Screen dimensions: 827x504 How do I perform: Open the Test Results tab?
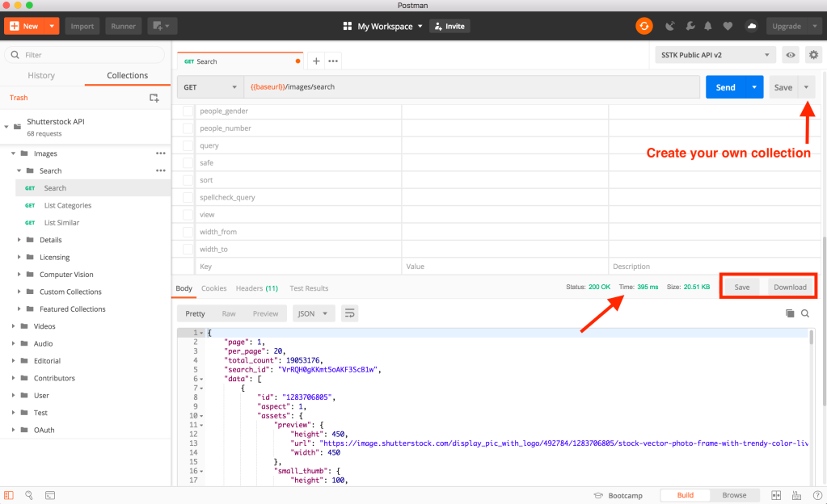pos(309,288)
